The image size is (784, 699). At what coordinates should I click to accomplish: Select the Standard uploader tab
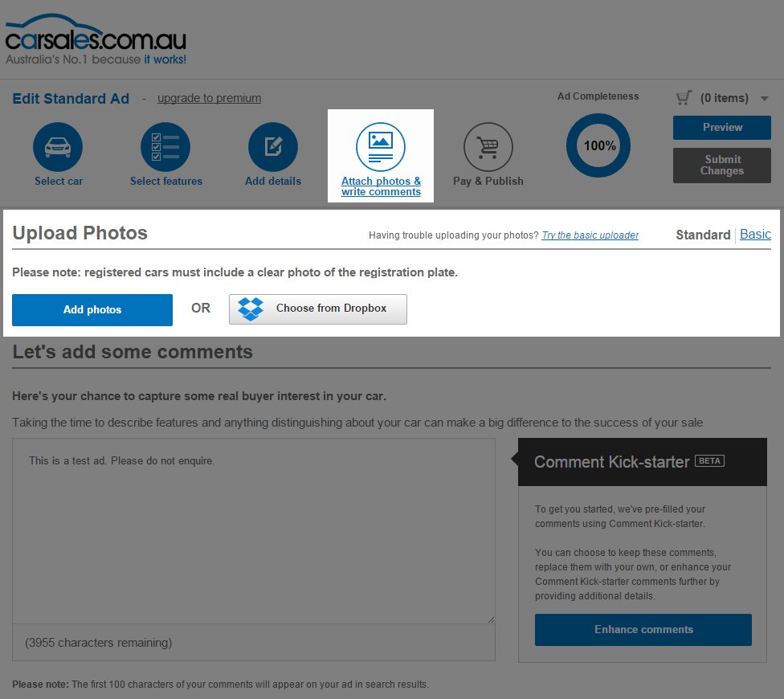(703, 235)
